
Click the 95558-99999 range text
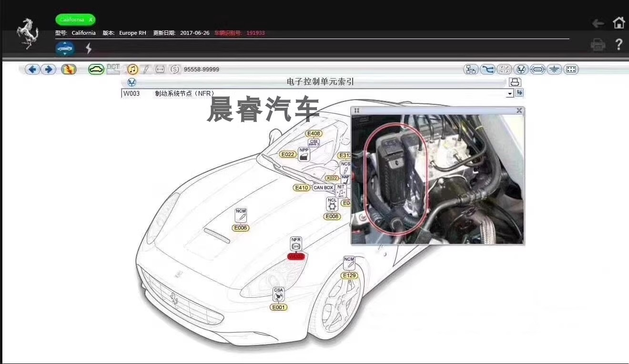(202, 70)
